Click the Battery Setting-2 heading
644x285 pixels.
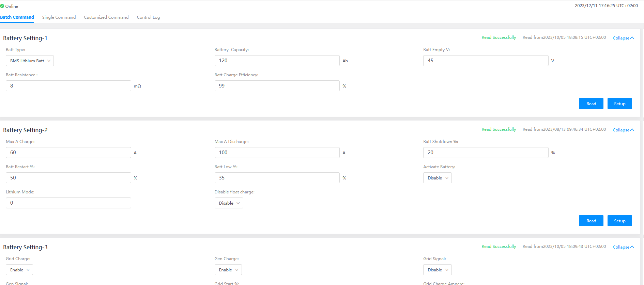coord(25,130)
